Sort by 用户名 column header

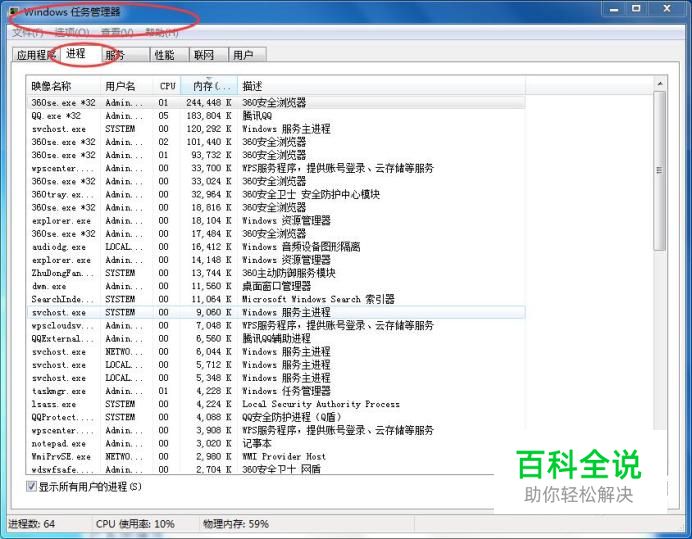127,86
